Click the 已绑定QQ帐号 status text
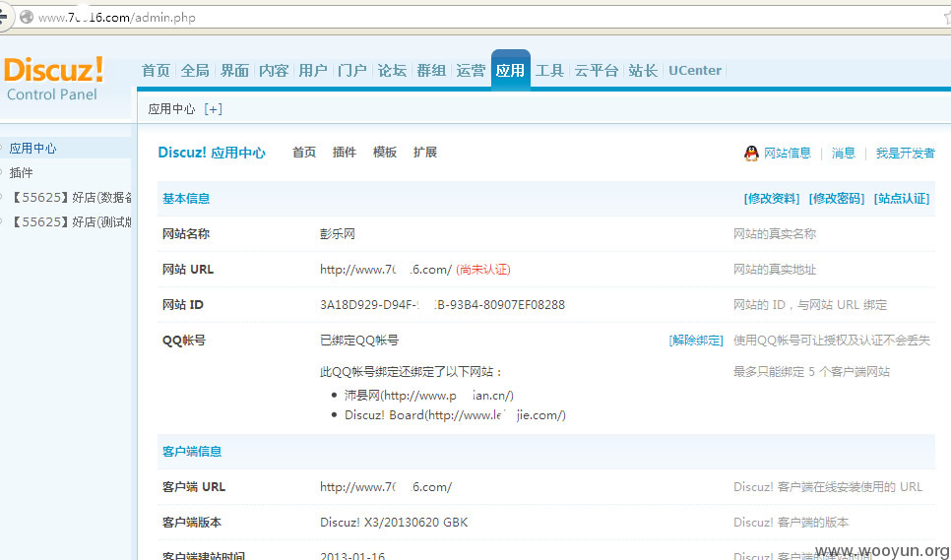The image size is (951, 560). tap(359, 341)
